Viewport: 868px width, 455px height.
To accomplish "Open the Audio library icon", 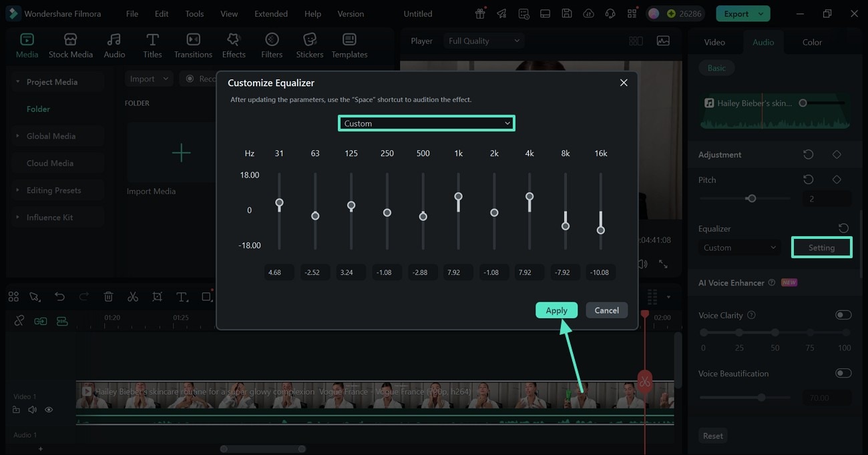I will pyautogui.click(x=114, y=45).
